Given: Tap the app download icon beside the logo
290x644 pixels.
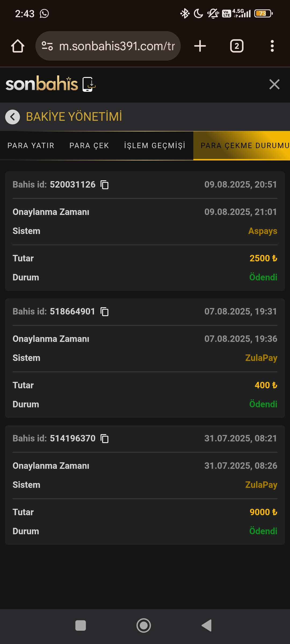Looking at the screenshot, I should click(x=89, y=84).
